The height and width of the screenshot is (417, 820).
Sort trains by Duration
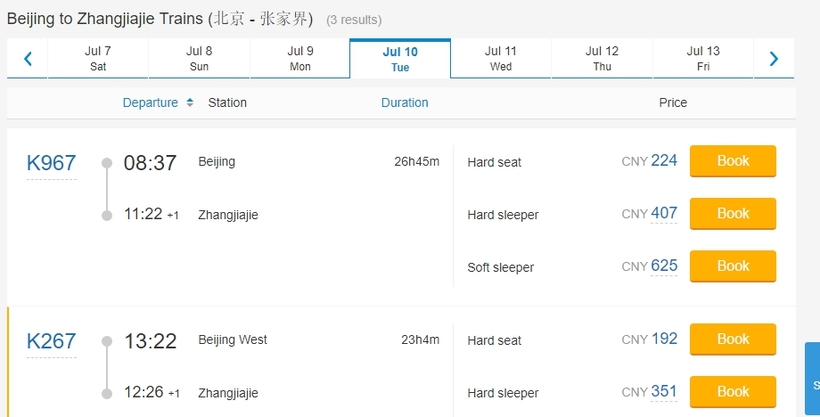click(405, 103)
